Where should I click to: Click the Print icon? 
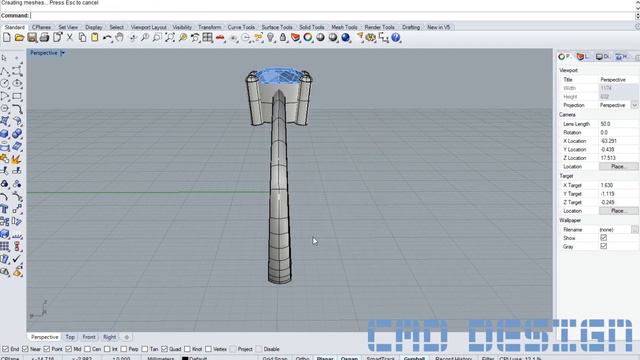coord(44,38)
